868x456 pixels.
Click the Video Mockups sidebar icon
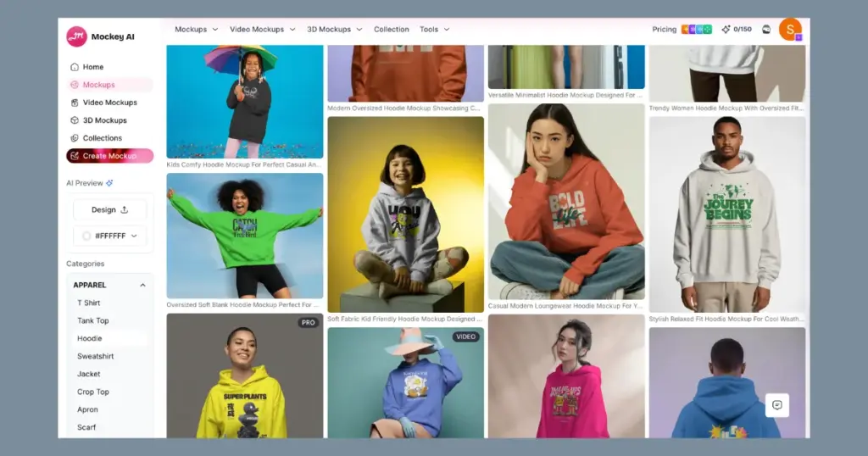point(75,103)
